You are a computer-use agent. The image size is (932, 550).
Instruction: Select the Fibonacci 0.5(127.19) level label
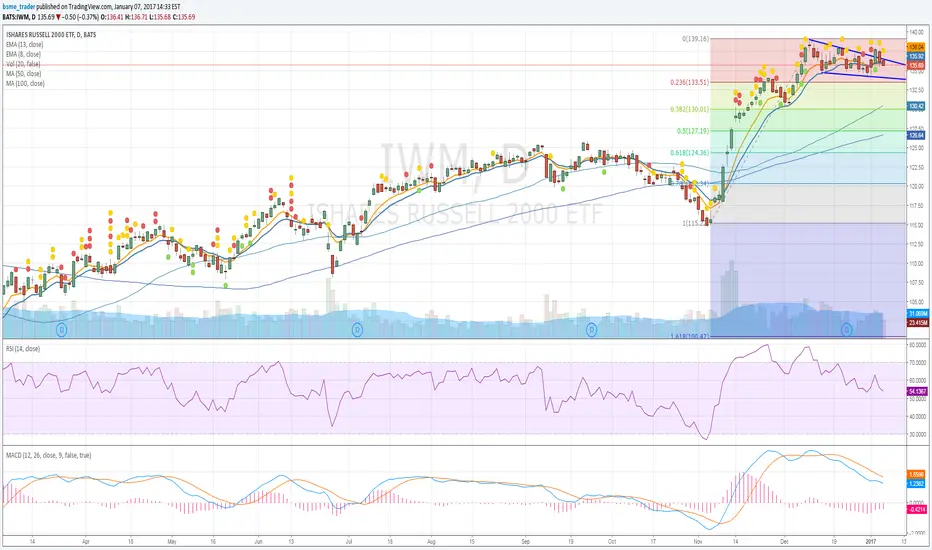693,131
